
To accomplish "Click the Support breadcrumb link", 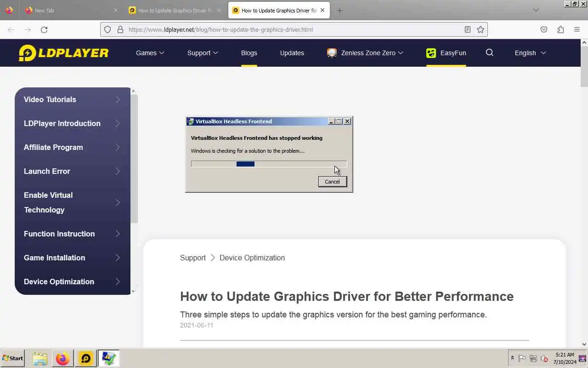I will (193, 258).
